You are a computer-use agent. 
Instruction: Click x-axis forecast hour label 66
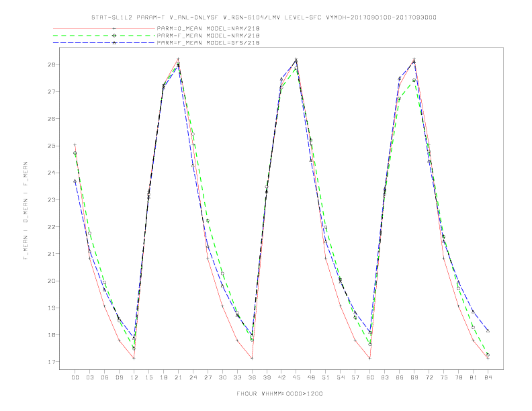tap(400, 377)
